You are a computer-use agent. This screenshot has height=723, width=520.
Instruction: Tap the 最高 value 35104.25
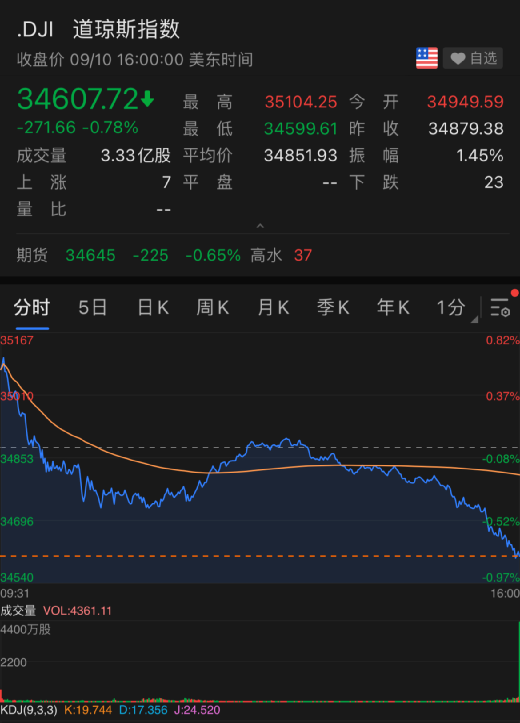click(301, 102)
